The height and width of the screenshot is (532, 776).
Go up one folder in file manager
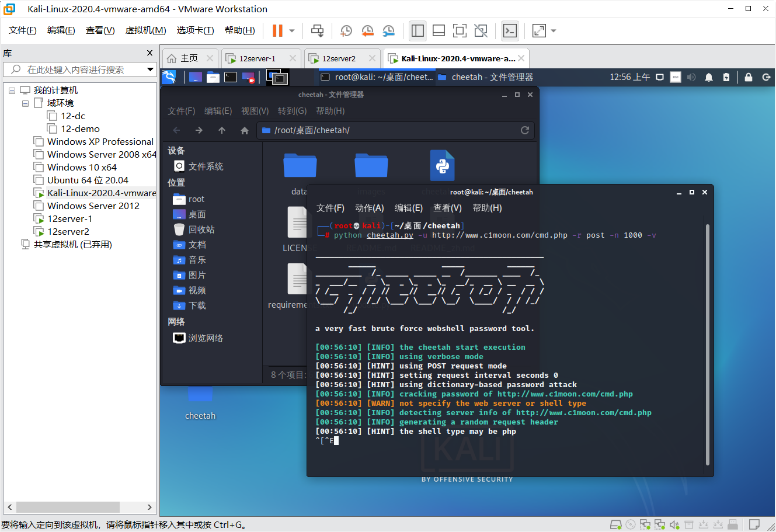click(222, 130)
